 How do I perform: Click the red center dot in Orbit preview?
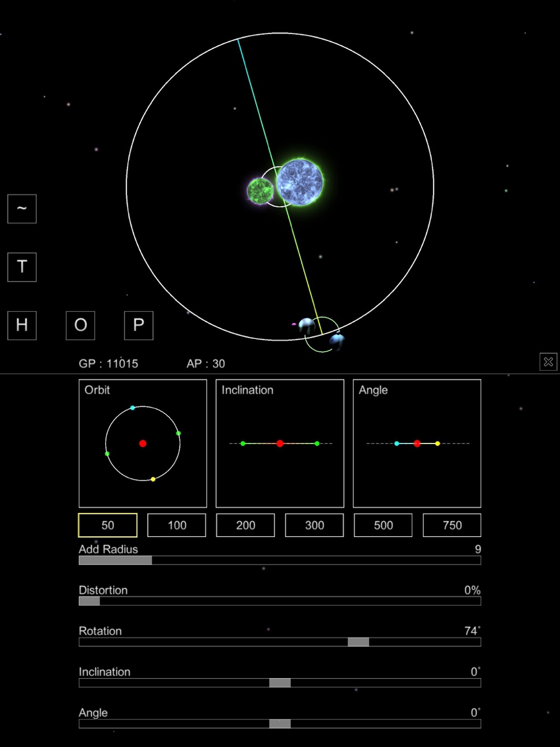pyautogui.click(x=143, y=443)
